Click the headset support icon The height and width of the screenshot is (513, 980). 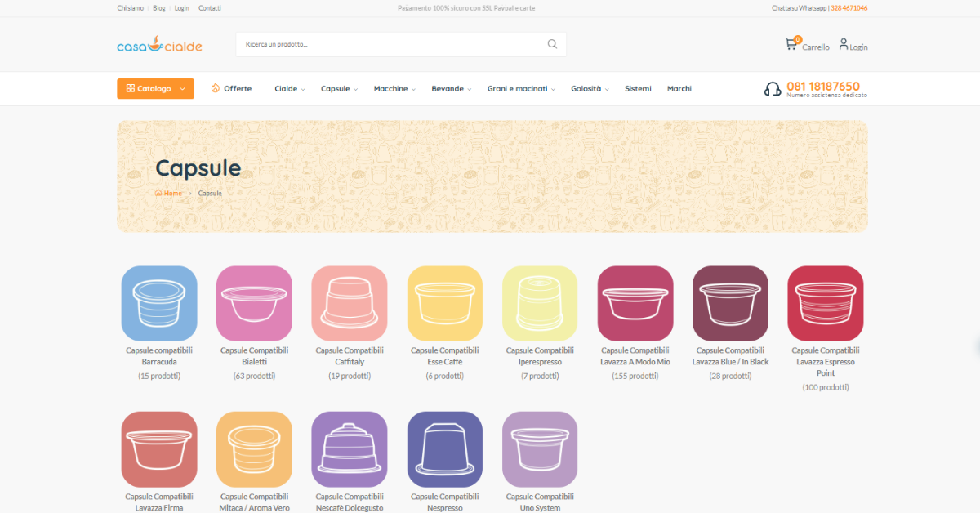click(x=773, y=89)
